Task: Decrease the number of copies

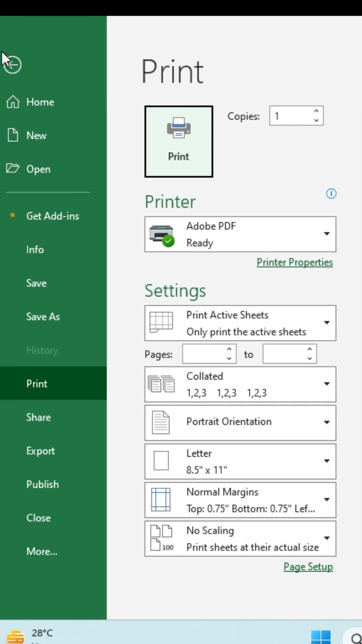Action: coord(316,120)
